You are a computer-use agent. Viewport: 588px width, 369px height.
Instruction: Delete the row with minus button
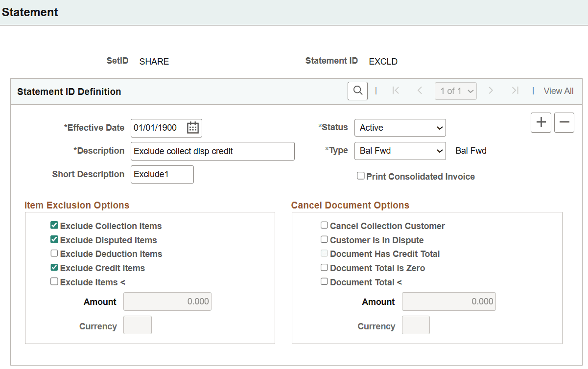pyautogui.click(x=564, y=122)
